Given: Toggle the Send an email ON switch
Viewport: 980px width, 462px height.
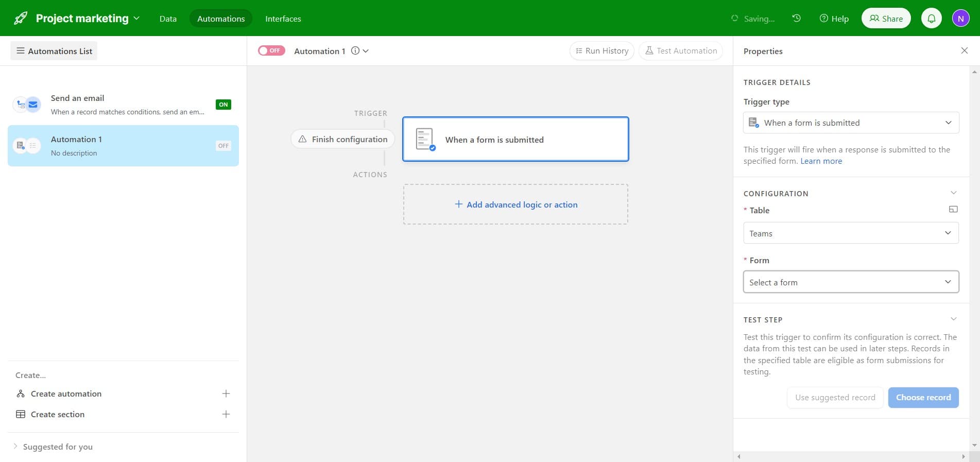Looking at the screenshot, I should tap(223, 105).
